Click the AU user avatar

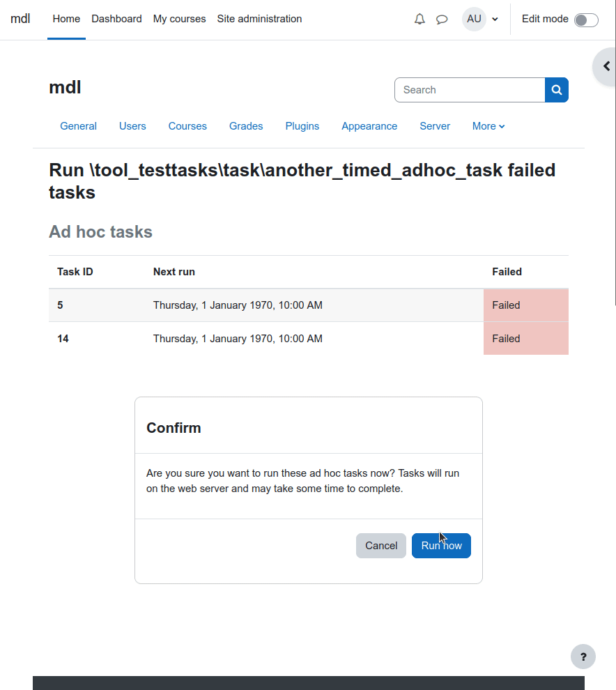(474, 19)
